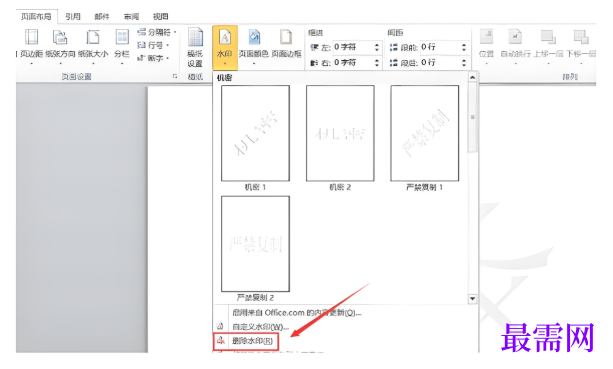Click the 自定义水印 menu icon
613x369 pixels.
[x=220, y=326]
